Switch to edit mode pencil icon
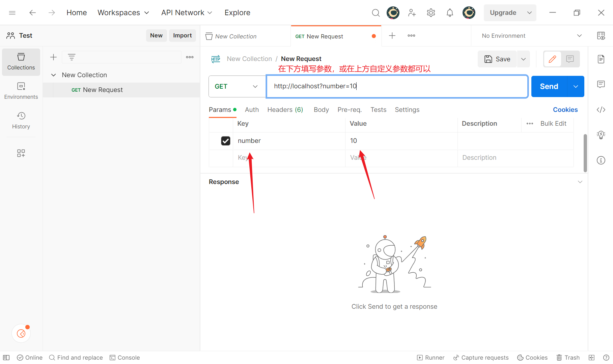Image resolution: width=613 pixels, height=364 pixels. tap(552, 59)
